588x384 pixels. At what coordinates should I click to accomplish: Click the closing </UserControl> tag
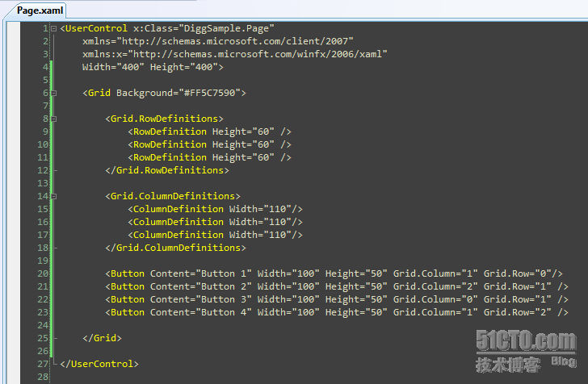tap(99, 364)
